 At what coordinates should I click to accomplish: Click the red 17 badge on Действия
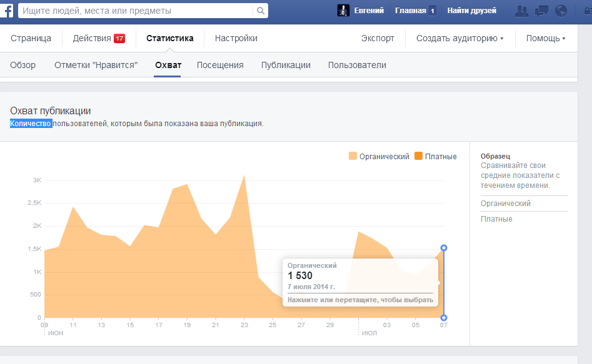[119, 39]
